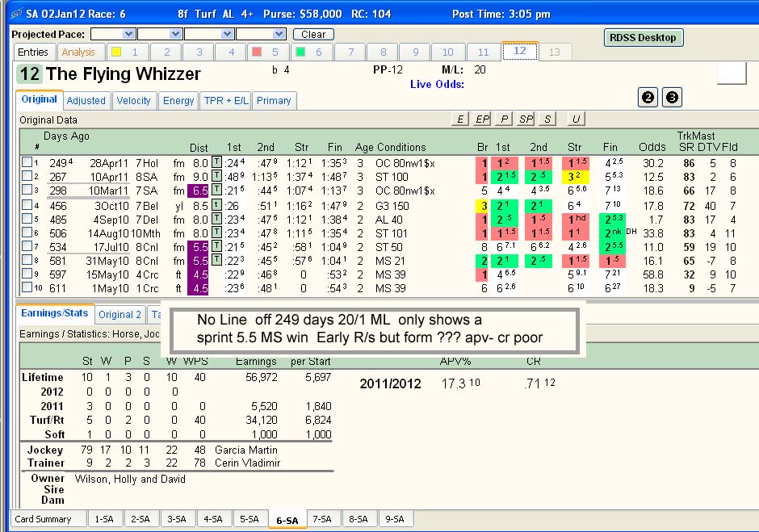
Task: Check the box for pace line 5
Action: pyautogui.click(x=27, y=218)
